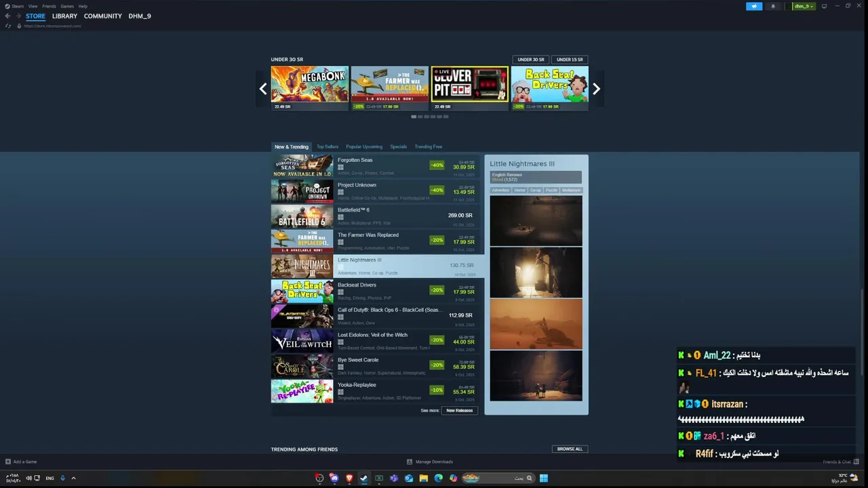Open the Friends menu
The height and width of the screenshot is (488, 868).
(49, 6)
